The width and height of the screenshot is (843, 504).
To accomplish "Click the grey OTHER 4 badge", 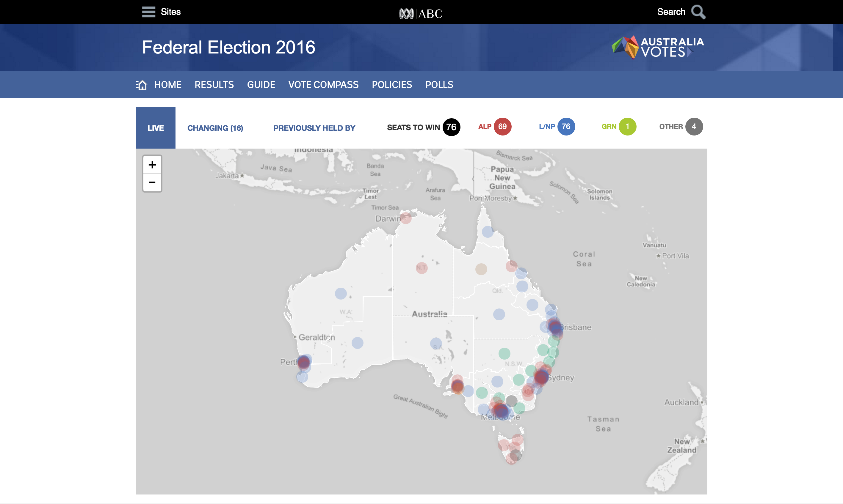I will pos(694,126).
